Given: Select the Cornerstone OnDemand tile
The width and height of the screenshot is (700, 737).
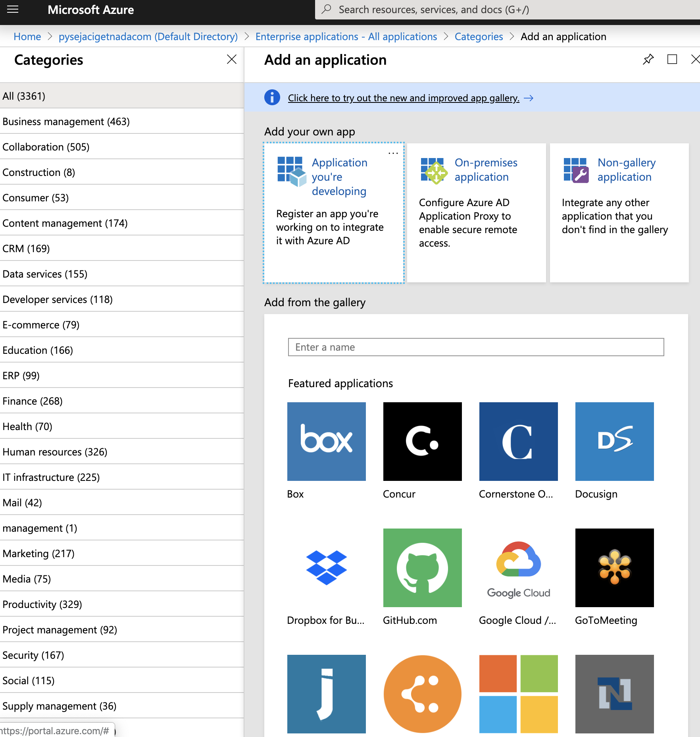Looking at the screenshot, I should tap(519, 442).
